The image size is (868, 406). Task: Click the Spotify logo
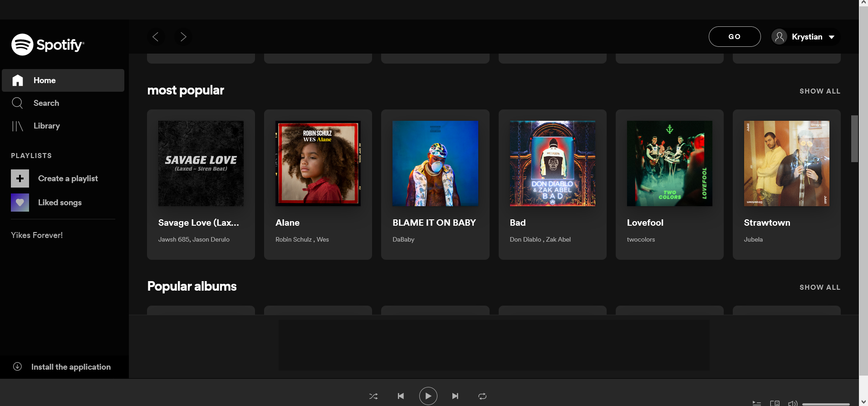tap(48, 45)
